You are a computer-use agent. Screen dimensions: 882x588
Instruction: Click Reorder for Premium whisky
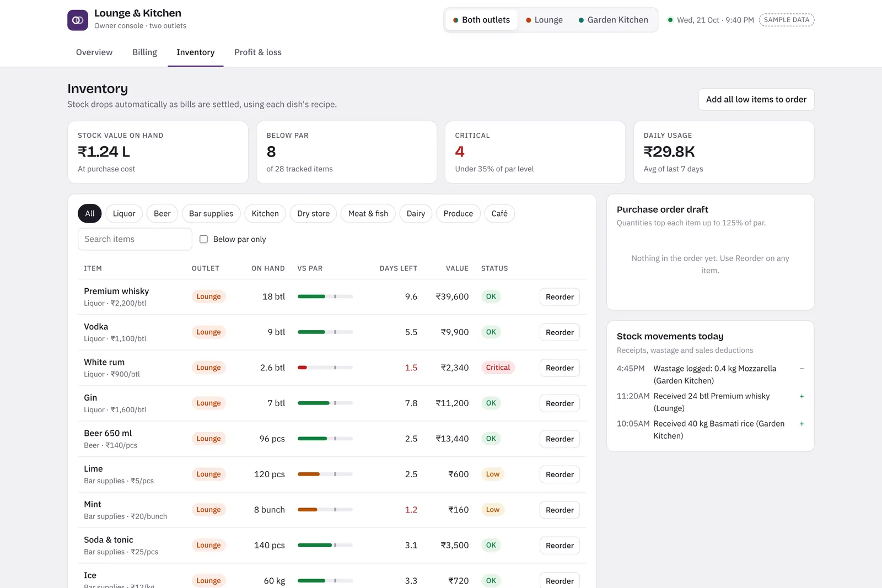pyautogui.click(x=560, y=297)
